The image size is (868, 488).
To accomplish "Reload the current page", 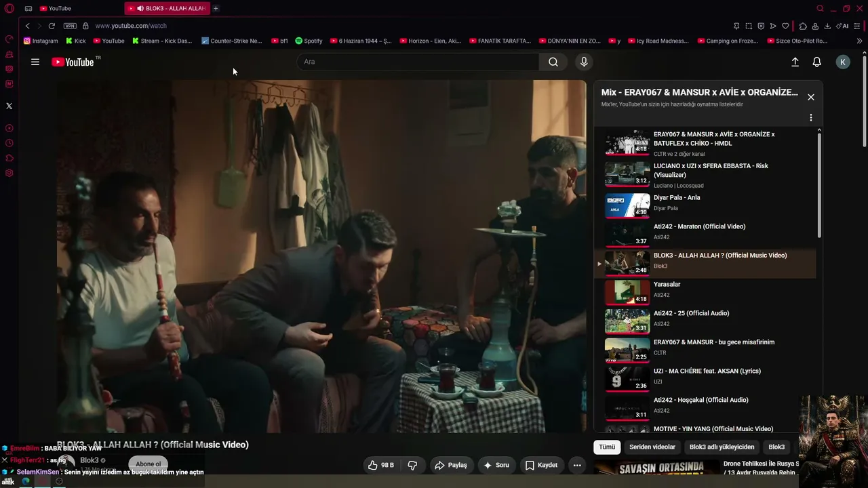I will [x=52, y=26].
